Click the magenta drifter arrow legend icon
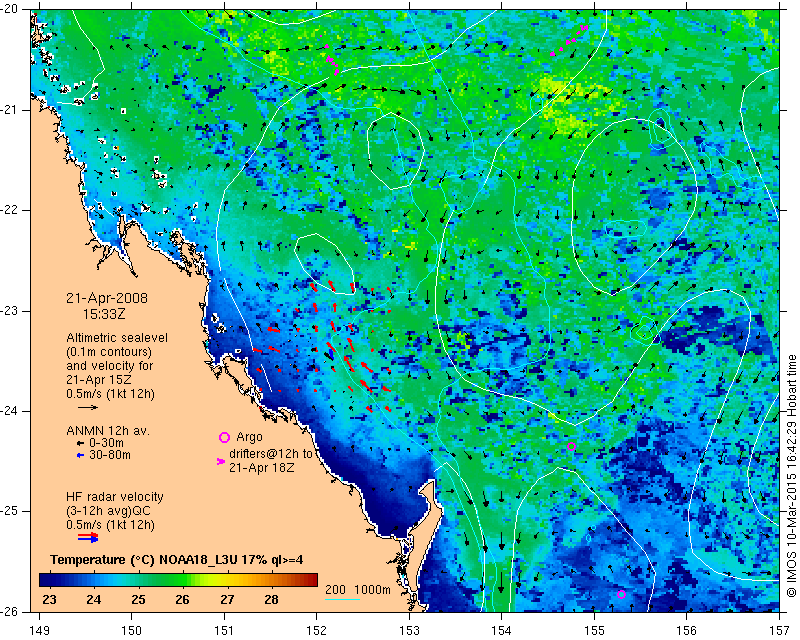The width and height of the screenshot is (800, 640). (x=221, y=461)
